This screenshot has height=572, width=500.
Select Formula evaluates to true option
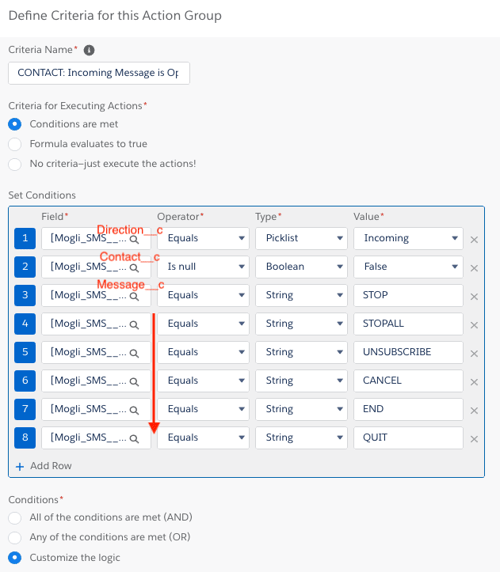coord(15,144)
